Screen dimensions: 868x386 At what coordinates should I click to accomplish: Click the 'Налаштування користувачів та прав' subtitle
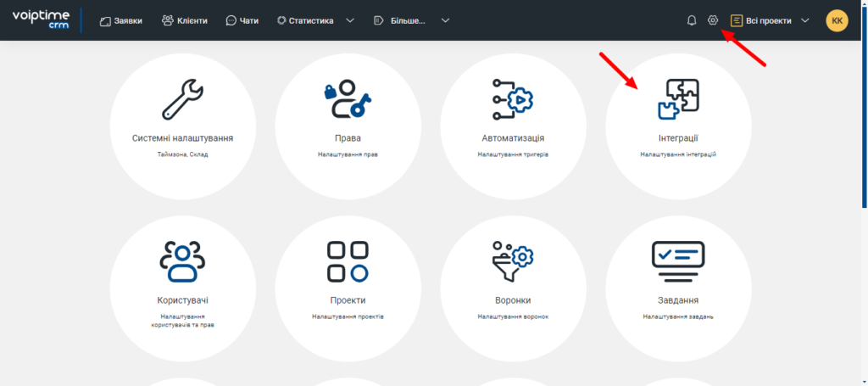[x=183, y=321]
